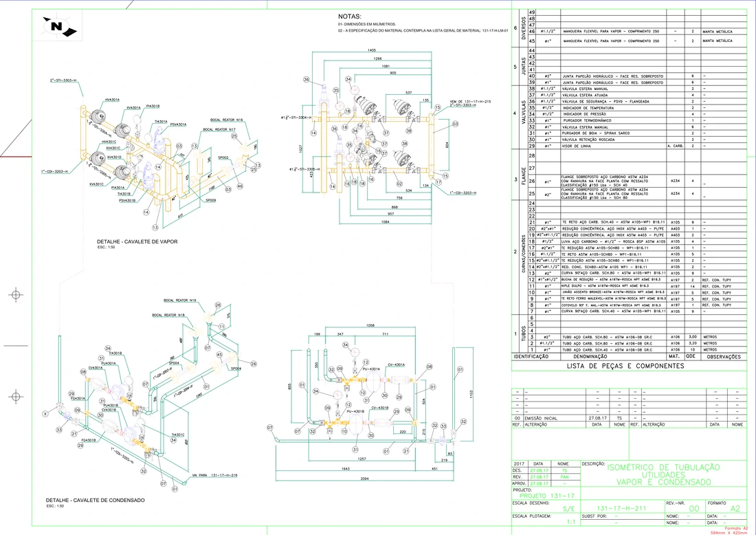The image size is (756, 535).
Task: Click the "S/E" drawing scale value
Action: pyautogui.click(x=569, y=509)
